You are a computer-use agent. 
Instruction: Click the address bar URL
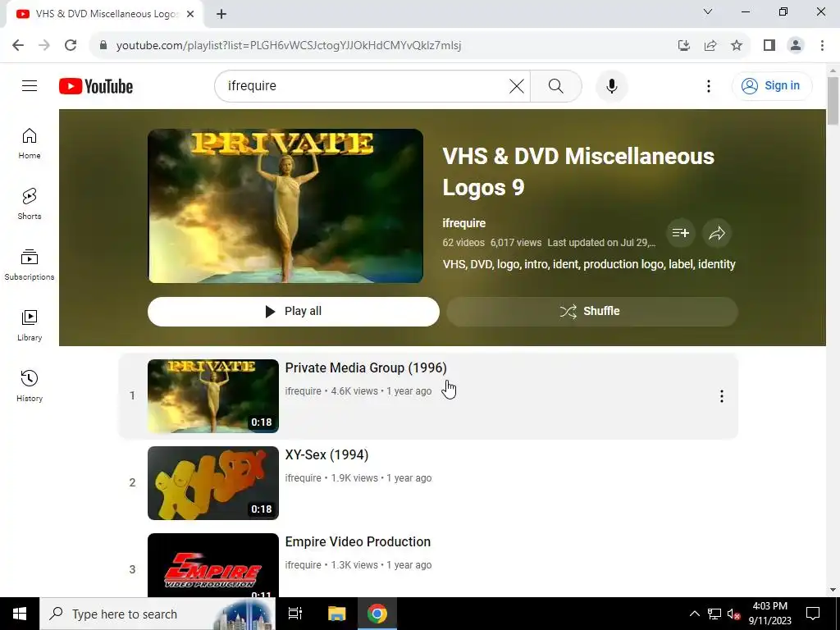289,45
